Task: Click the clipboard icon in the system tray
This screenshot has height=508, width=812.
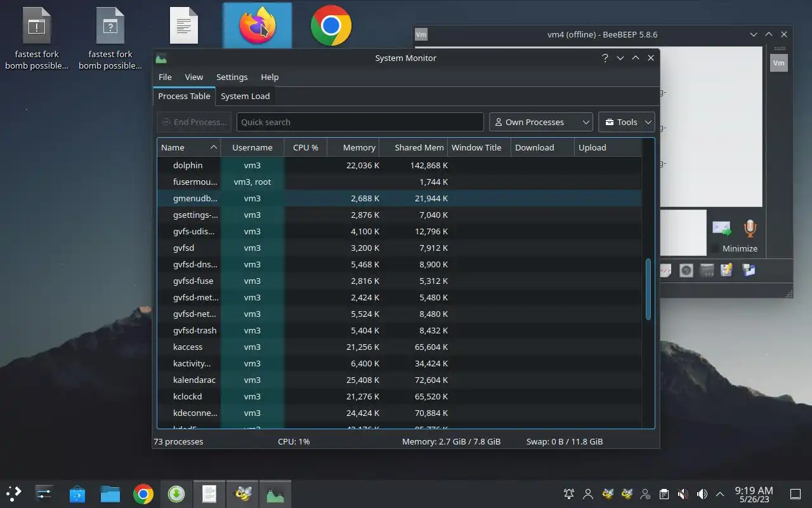Action: pyautogui.click(x=664, y=494)
